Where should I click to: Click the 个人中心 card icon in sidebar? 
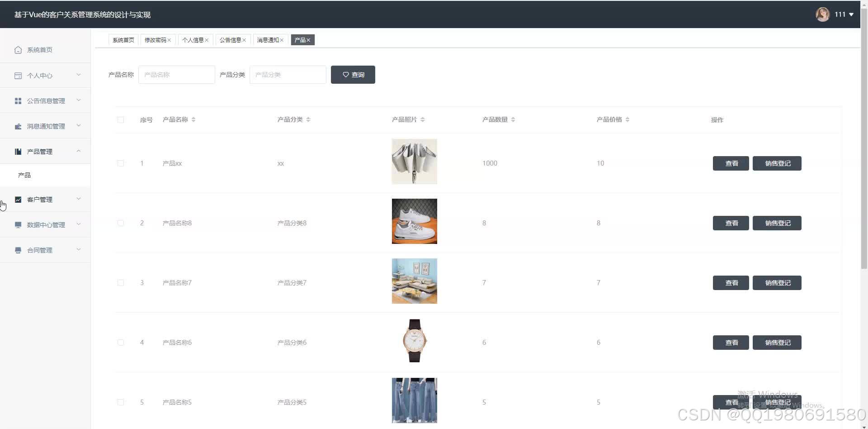click(18, 76)
